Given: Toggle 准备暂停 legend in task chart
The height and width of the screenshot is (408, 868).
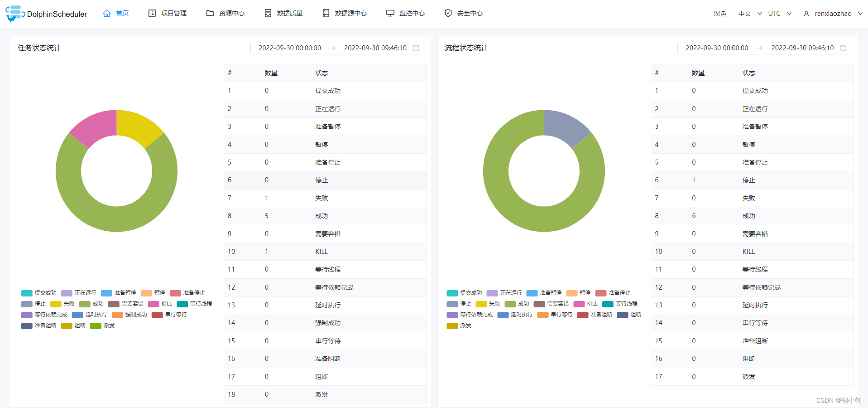Looking at the screenshot, I should click(x=119, y=293).
